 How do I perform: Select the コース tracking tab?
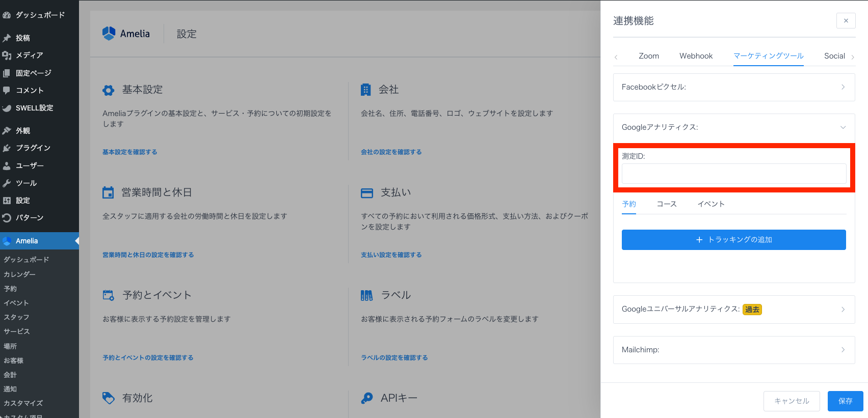pos(666,204)
